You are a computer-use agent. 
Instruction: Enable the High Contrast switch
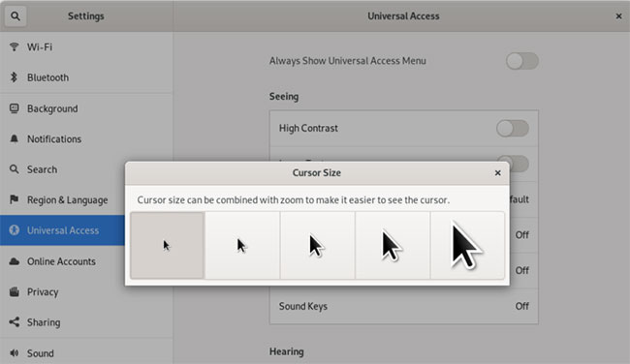tap(513, 129)
